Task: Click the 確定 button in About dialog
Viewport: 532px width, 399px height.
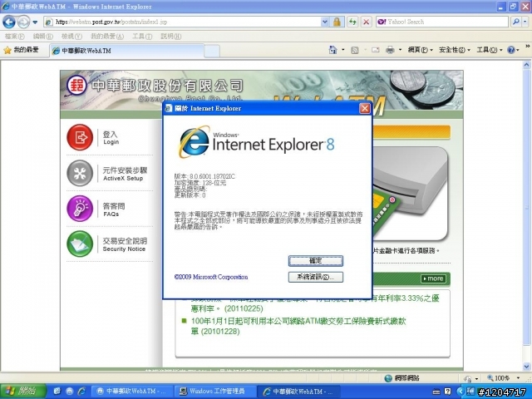Action: [x=316, y=260]
